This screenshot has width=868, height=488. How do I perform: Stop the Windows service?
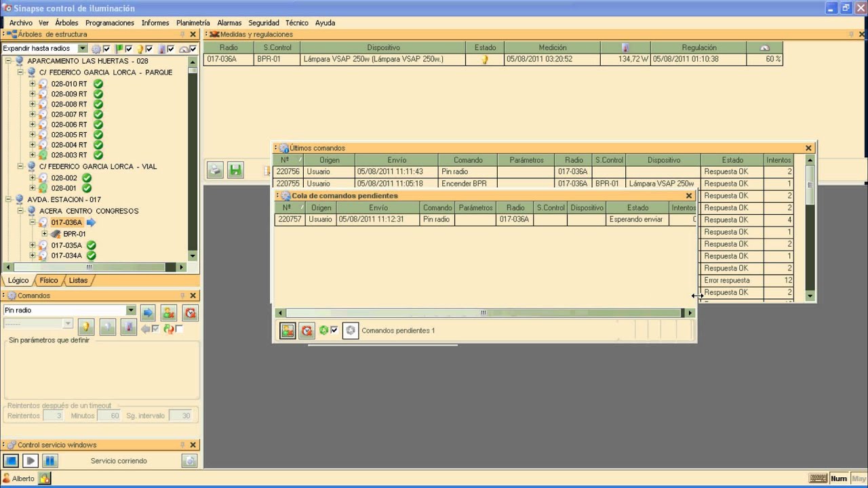pyautogui.click(x=10, y=461)
